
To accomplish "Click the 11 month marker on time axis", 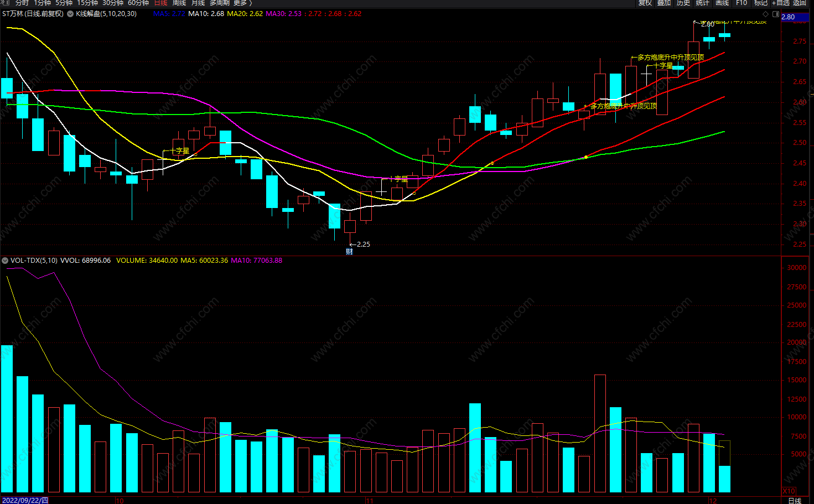I will 369,501.
